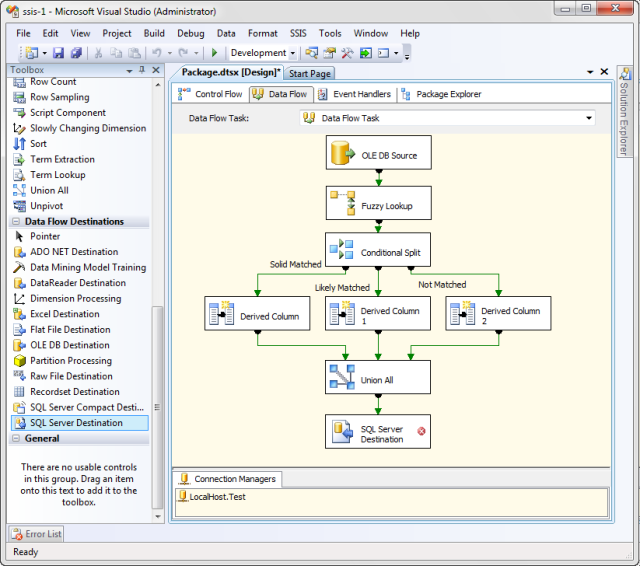This screenshot has width=640, height=566.
Task: Start debugging with green play icon
Action: pyautogui.click(x=214, y=53)
